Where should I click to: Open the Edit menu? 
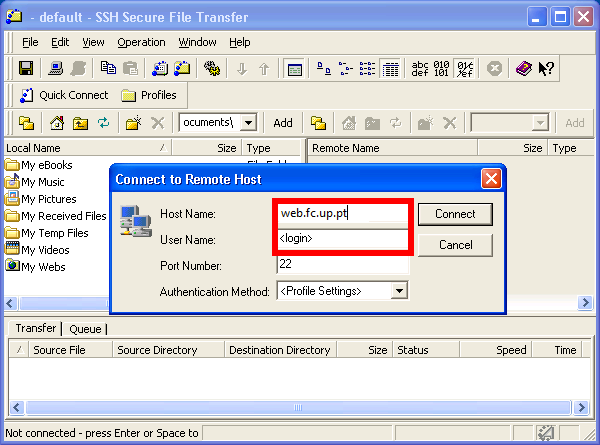(x=60, y=42)
